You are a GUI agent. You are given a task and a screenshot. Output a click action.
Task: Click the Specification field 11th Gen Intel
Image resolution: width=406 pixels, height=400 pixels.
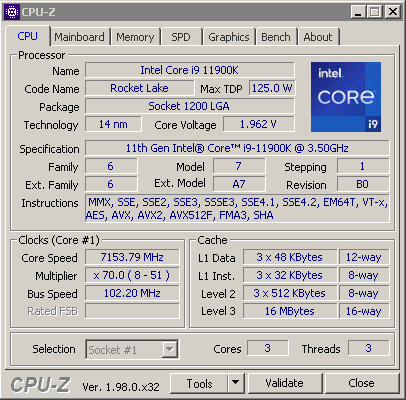pos(237,148)
